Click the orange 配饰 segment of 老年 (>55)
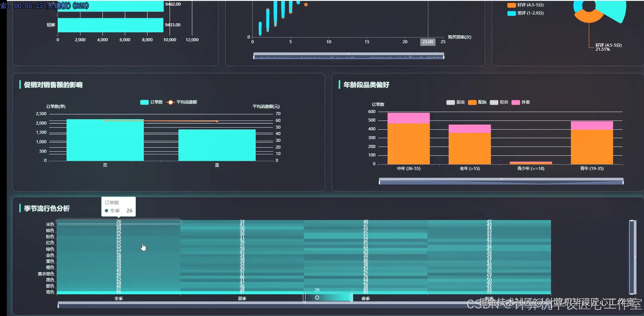644x316 pixels. (470, 148)
